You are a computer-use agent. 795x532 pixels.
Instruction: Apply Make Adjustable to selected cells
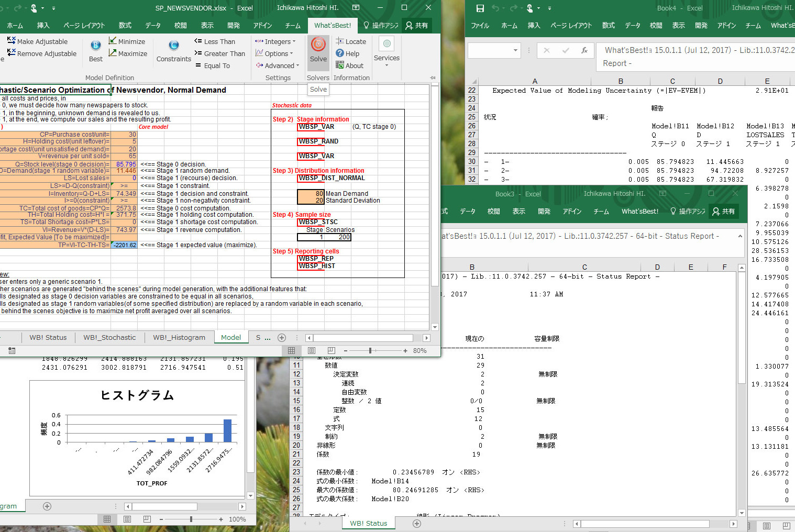38,41
